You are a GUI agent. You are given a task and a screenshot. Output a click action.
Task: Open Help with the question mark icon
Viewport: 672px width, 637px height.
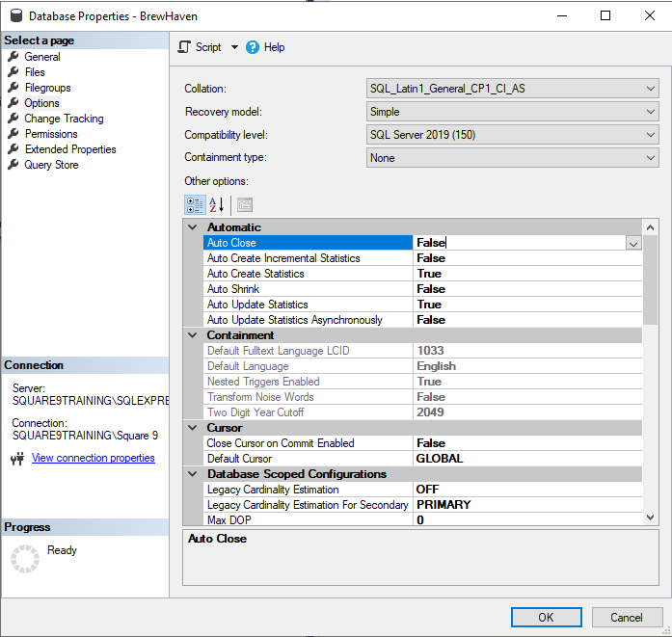[x=253, y=47]
